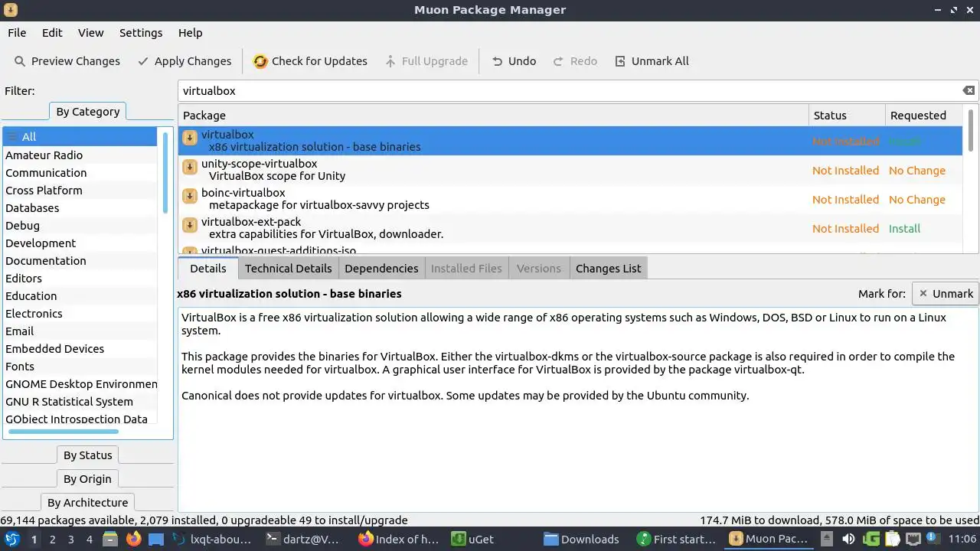
Task: Switch to the uGet taskbar window
Action: [x=472, y=539]
